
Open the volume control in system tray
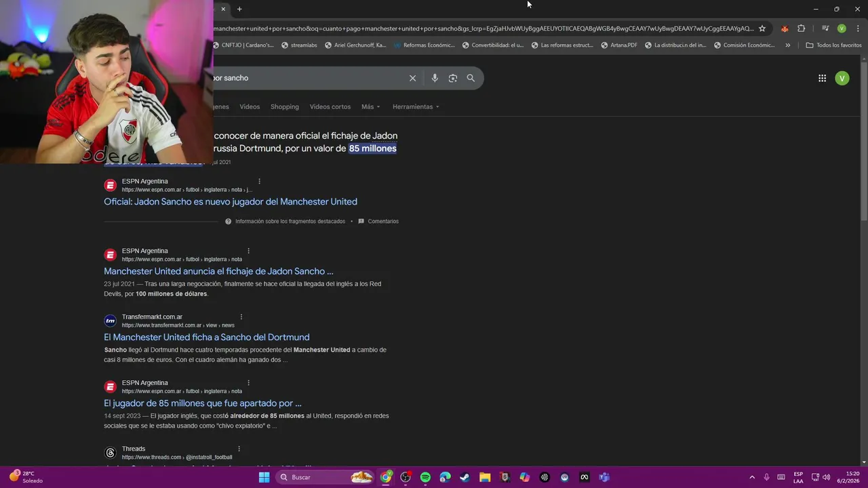click(x=826, y=477)
